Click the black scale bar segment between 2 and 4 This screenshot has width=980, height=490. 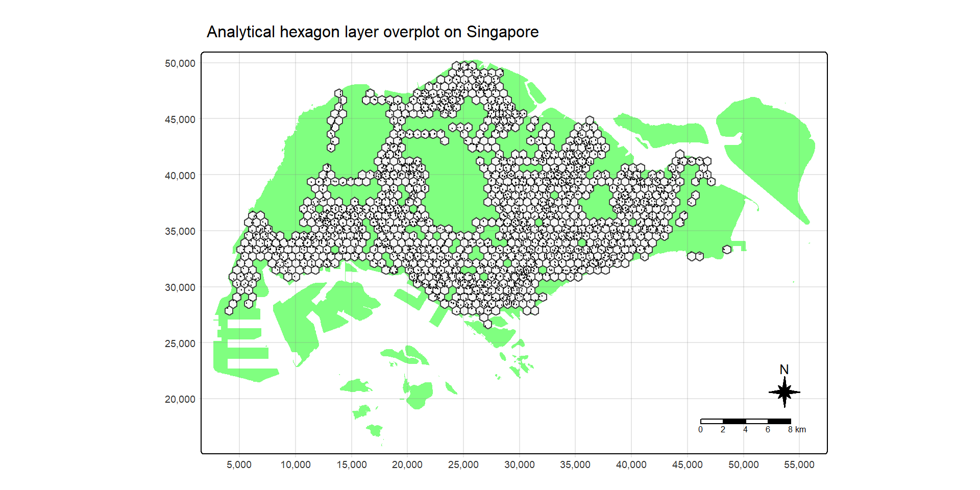click(x=734, y=421)
